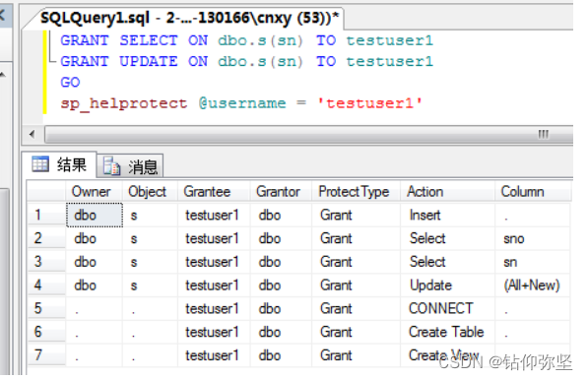Click the 'sn' column cell in row 3
The image size is (588, 380).
coord(533,262)
